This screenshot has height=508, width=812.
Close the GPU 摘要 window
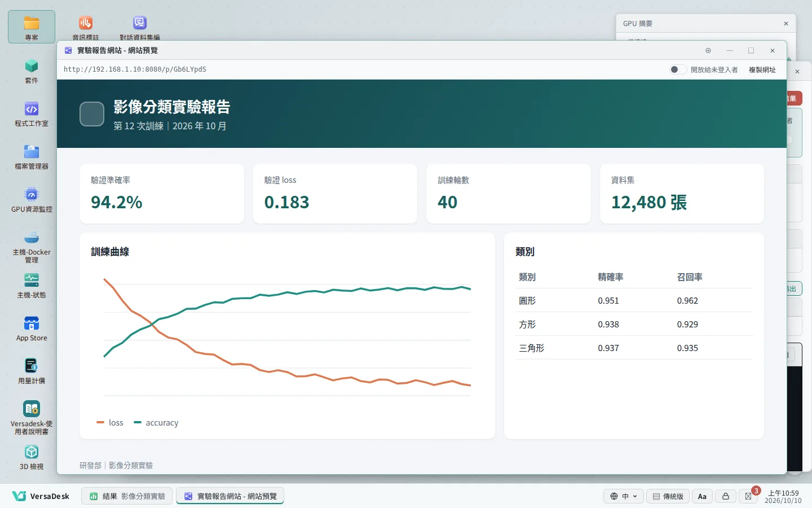[x=786, y=23]
